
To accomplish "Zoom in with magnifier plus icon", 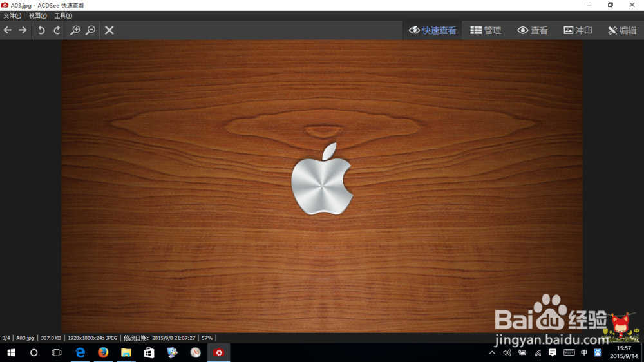I will (75, 30).
